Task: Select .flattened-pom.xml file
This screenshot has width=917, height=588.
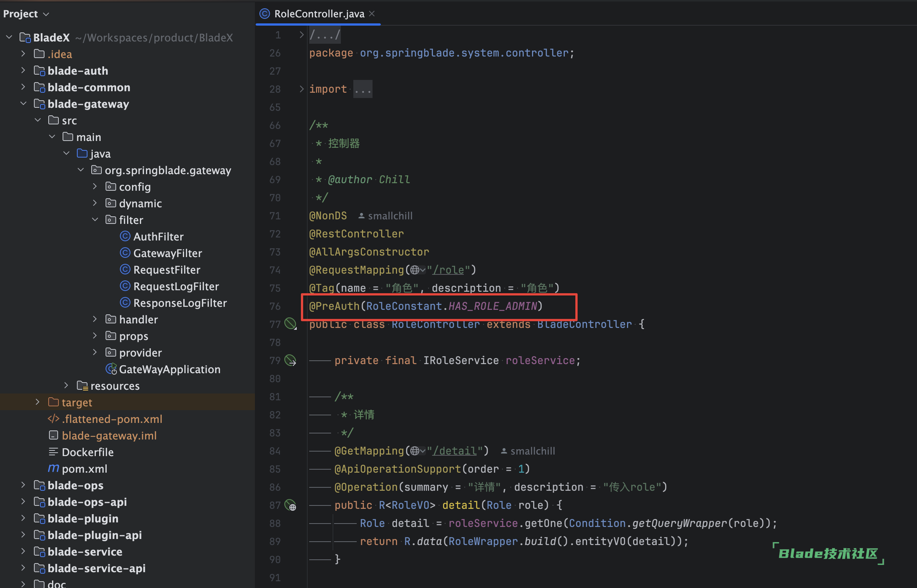Action: click(112, 419)
